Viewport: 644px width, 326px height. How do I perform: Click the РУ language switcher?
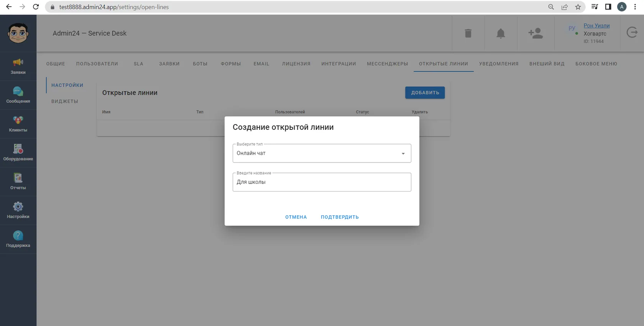pos(572,28)
